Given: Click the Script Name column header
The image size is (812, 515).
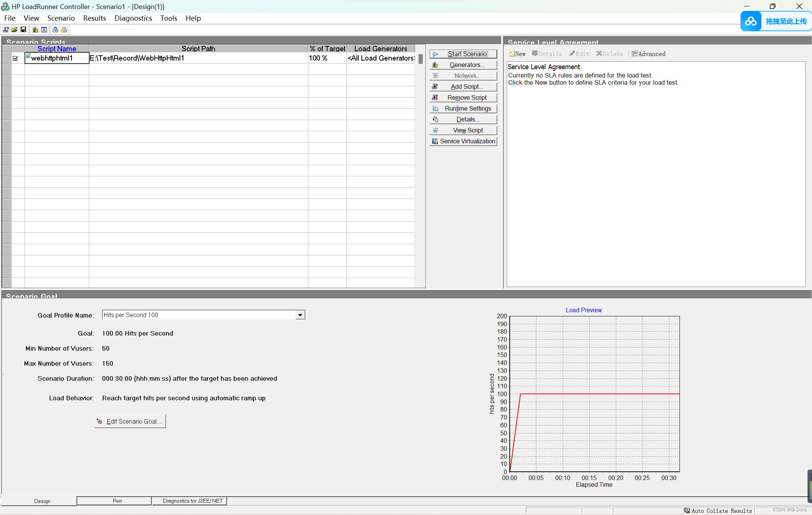Looking at the screenshot, I should (x=57, y=49).
